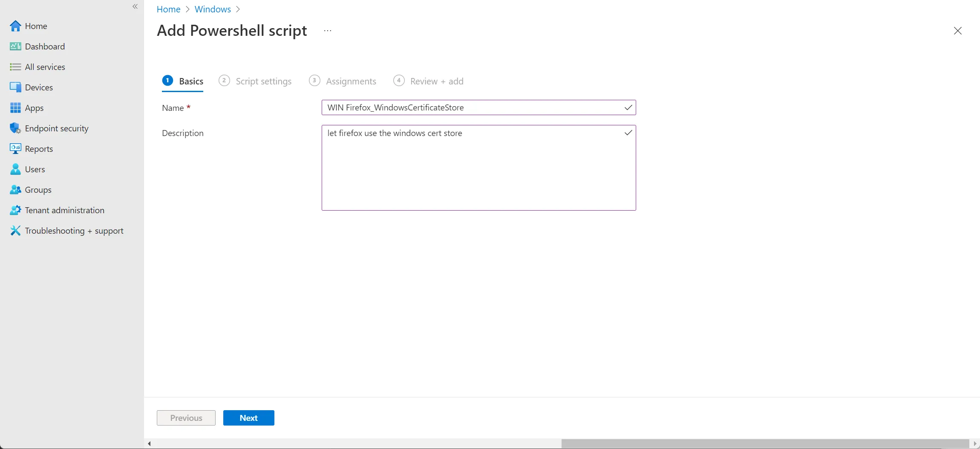Click the Description field label
Image resolution: width=980 pixels, height=449 pixels.
pyautogui.click(x=183, y=133)
